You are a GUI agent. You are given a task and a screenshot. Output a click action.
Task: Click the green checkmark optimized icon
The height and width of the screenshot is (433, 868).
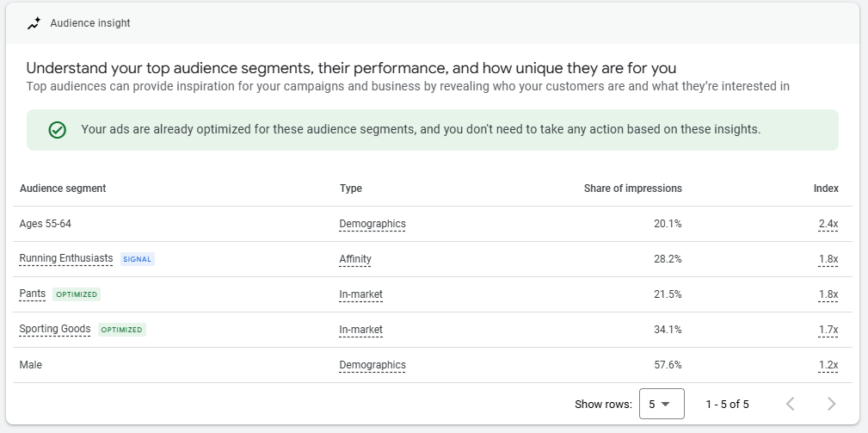[x=57, y=130]
